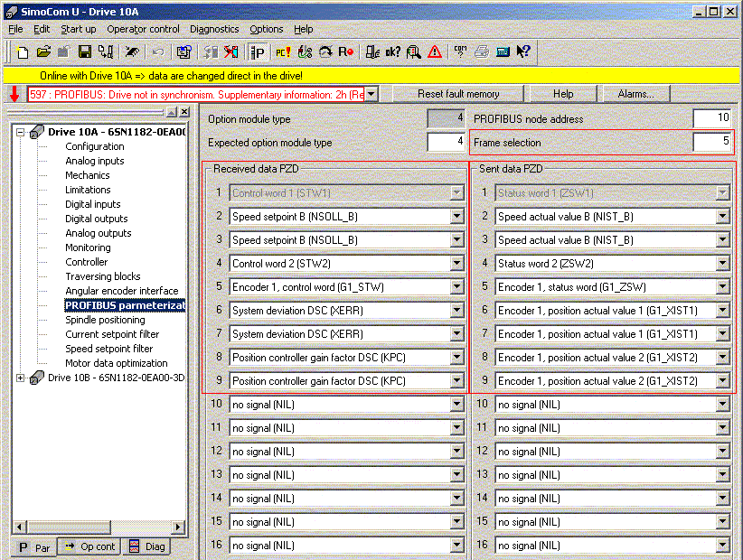
Task: Open Sent PZD 16 no signal dropdown
Action: point(722,546)
